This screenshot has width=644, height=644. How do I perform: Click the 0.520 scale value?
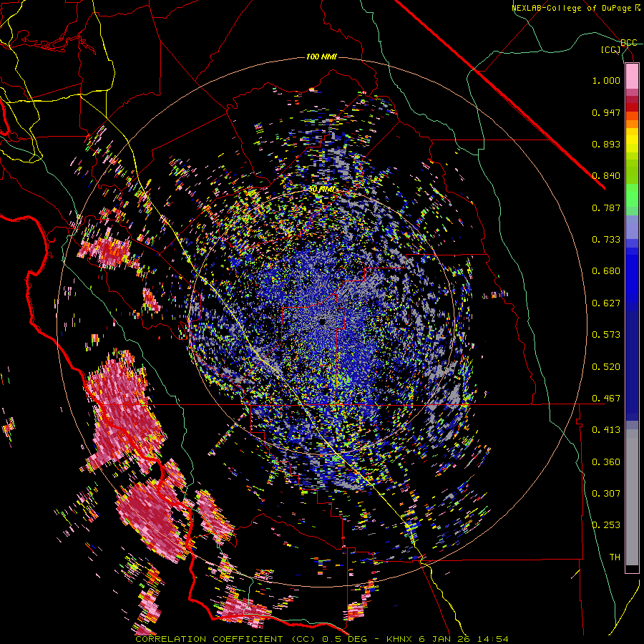606,367
